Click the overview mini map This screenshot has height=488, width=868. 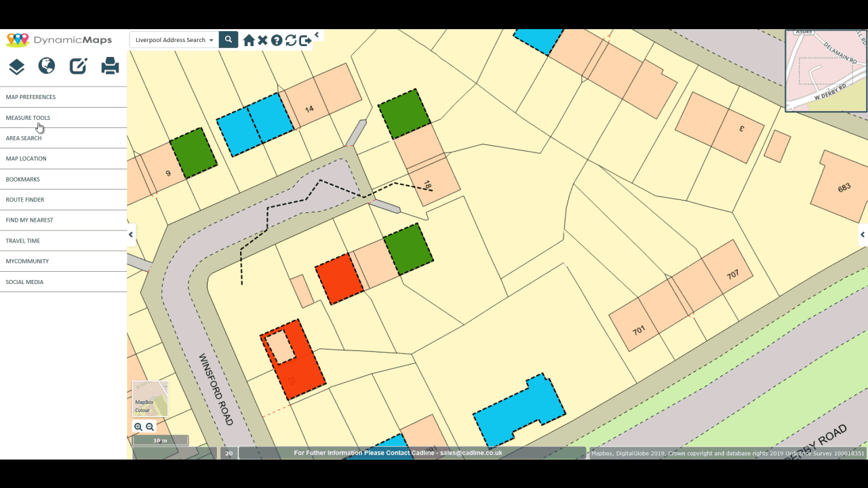[x=826, y=70]
